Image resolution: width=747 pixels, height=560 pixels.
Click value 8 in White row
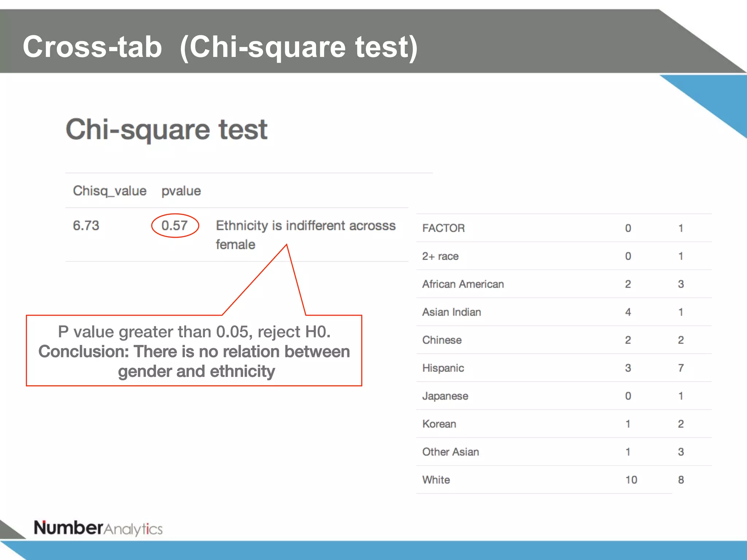(x=681, y=480)
